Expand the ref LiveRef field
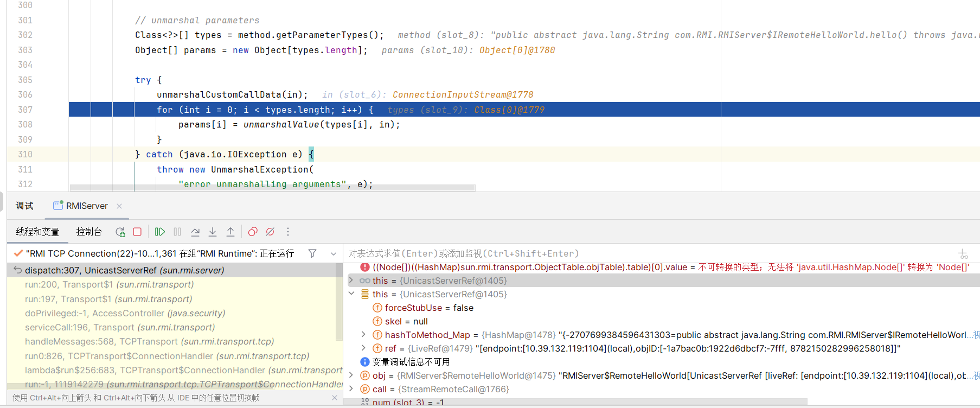The width and height of the screenshot is (980, 408). (363, 348)
